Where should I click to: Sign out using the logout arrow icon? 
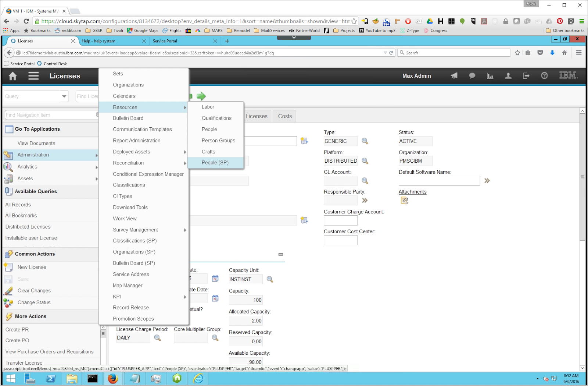526,76
